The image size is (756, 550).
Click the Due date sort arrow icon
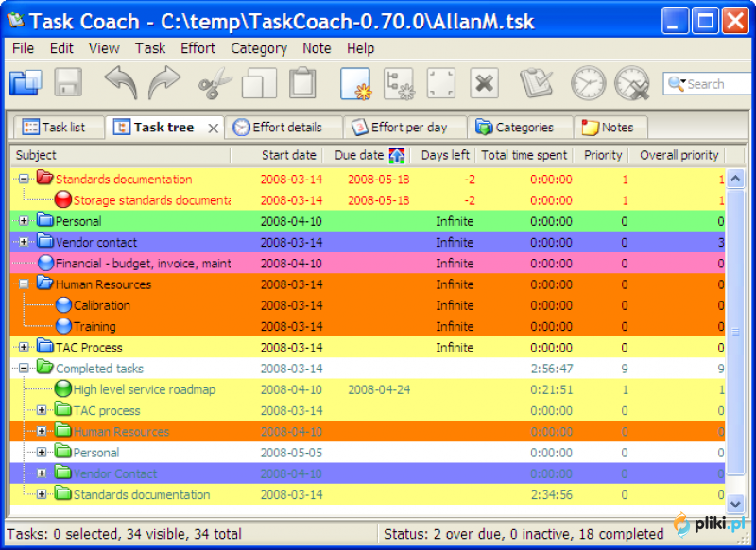[397, 155]
